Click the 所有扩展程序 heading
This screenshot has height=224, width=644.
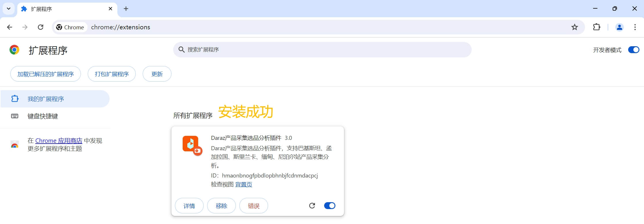(x=193, y=115)
